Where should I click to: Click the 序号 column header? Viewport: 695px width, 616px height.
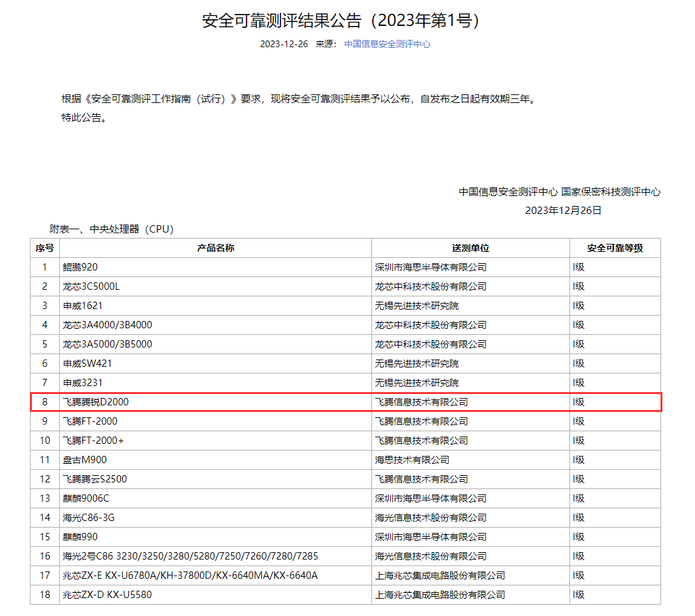point(45,248)
